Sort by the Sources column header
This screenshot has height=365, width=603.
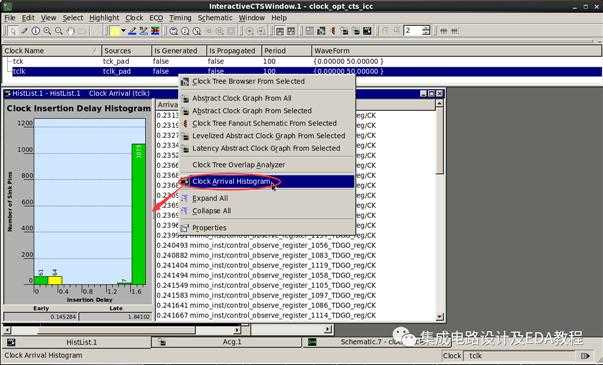coord(127,51)
